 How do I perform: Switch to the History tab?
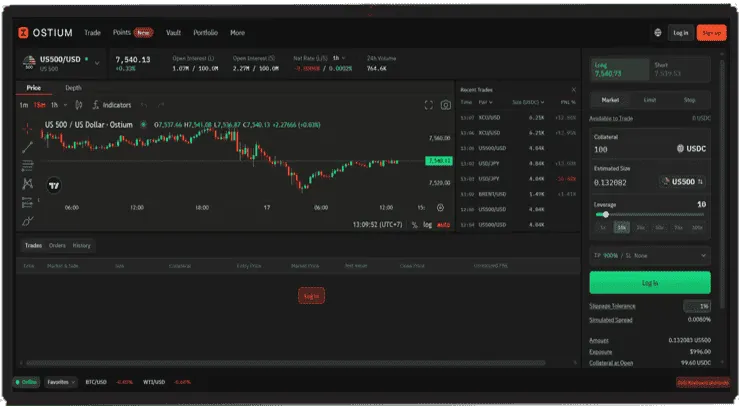coord(81,245)
